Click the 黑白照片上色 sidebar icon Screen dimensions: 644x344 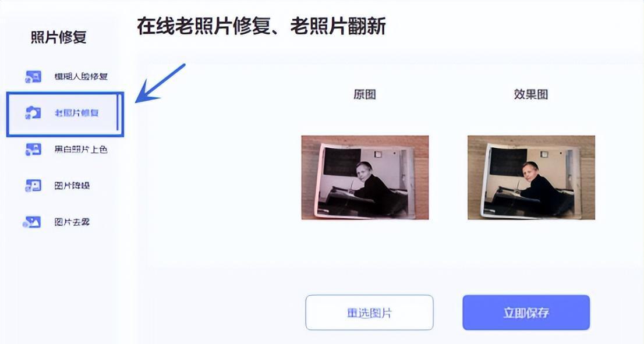coord(33,149)
